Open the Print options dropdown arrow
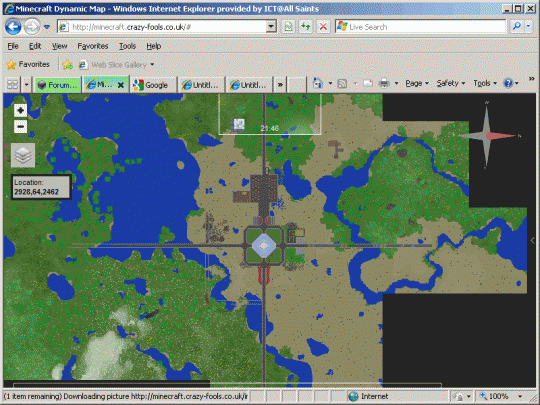This screenshot has width=540, height=405. [396, 83]
